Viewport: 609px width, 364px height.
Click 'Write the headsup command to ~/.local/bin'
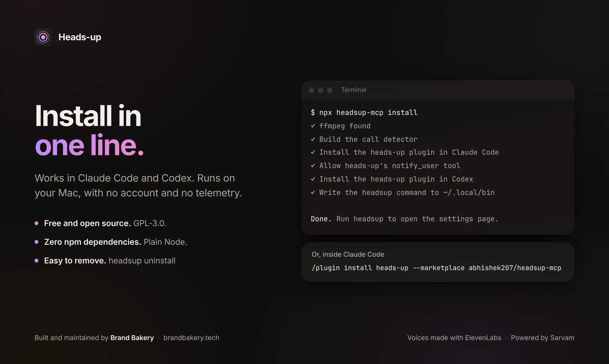point(407,192)
